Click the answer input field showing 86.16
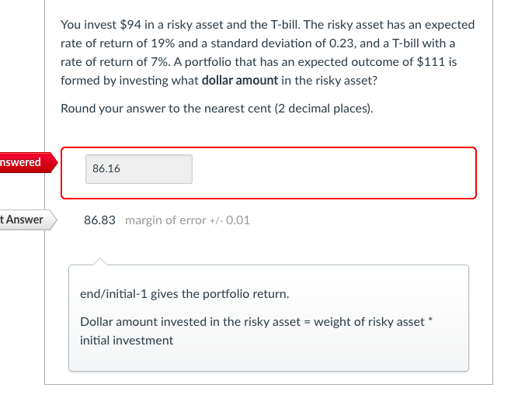532x398 pixels. [x=138, y=168]
